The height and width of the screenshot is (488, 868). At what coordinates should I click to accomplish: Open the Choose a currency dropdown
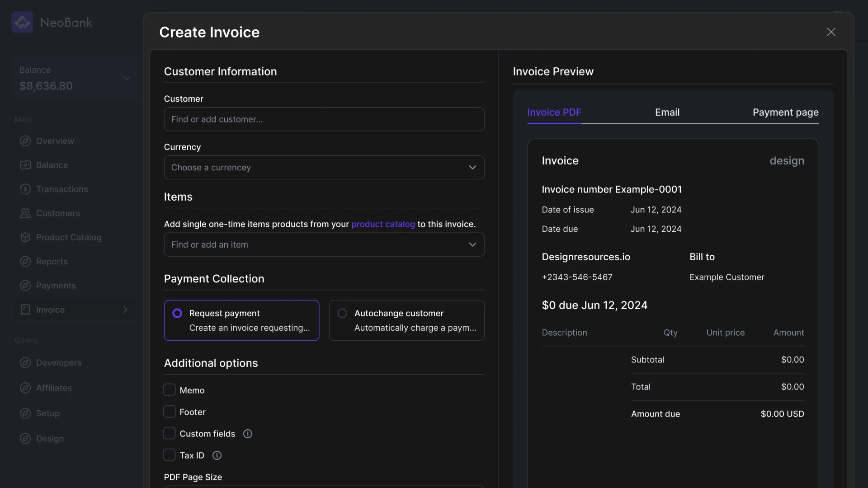click(x=324, y=167)
